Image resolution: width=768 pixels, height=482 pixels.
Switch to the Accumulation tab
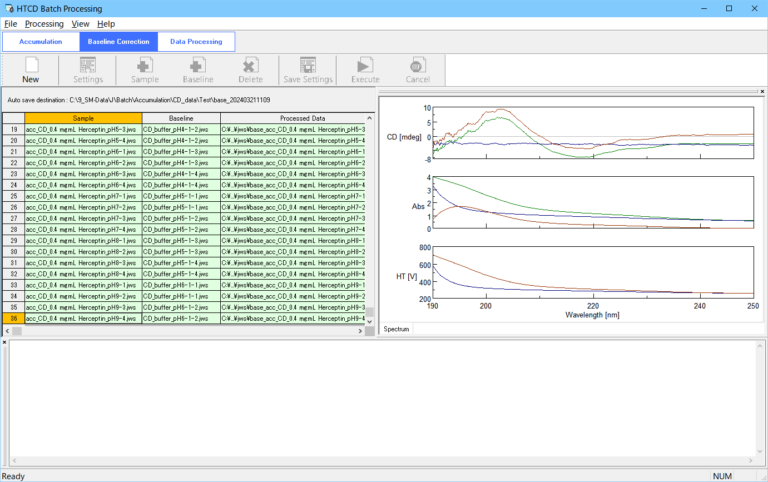point(41,42)
